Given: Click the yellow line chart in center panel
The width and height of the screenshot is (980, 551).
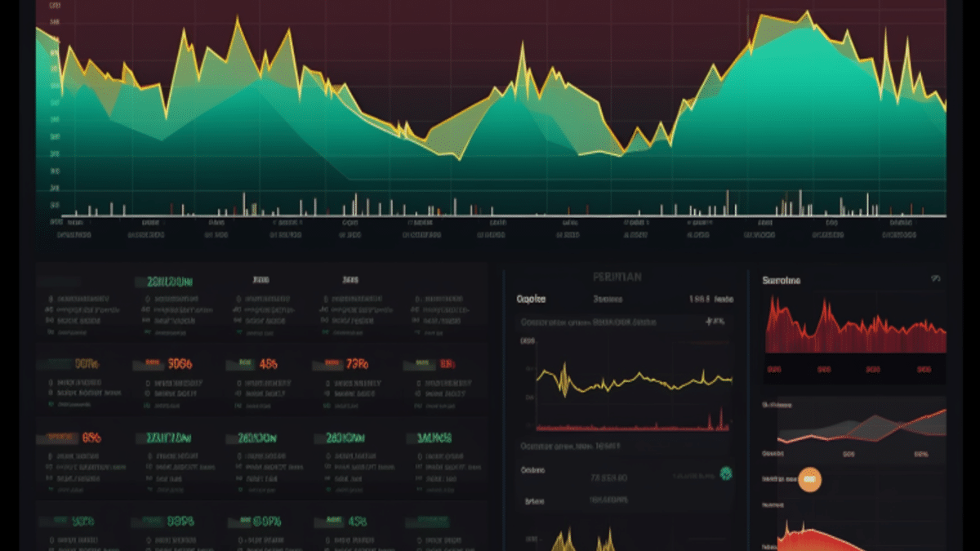Looking at the screenshot, I should [634, 380].
